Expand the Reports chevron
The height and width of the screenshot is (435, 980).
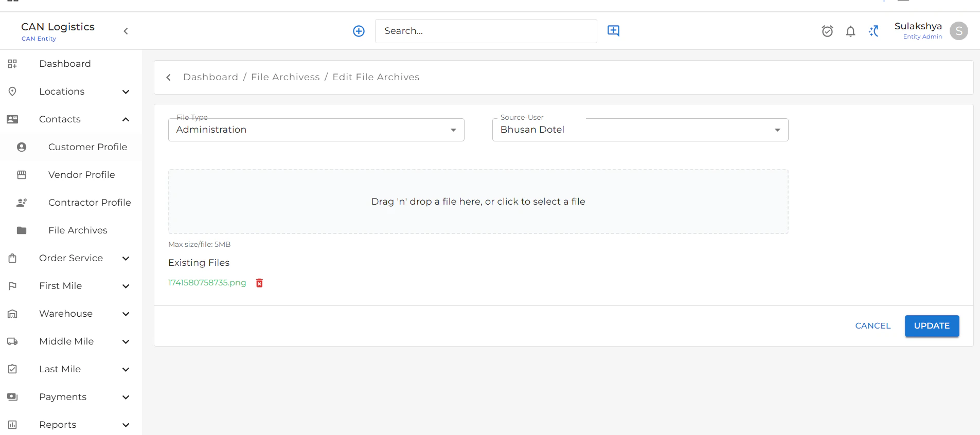(126, 425)
